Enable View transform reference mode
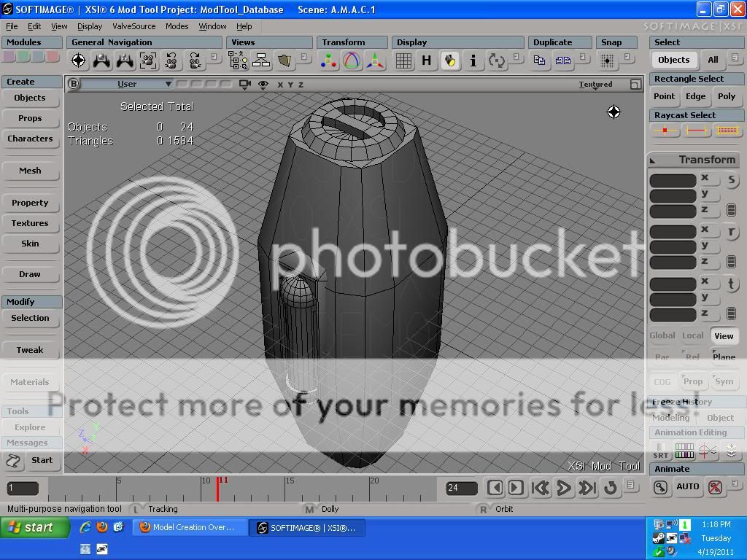 point(724,336)
